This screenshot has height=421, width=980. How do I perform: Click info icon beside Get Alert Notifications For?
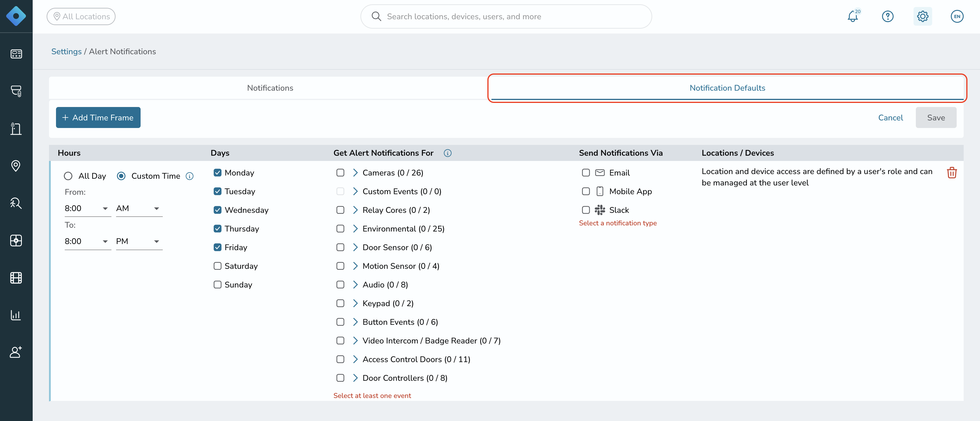[448, 153]
